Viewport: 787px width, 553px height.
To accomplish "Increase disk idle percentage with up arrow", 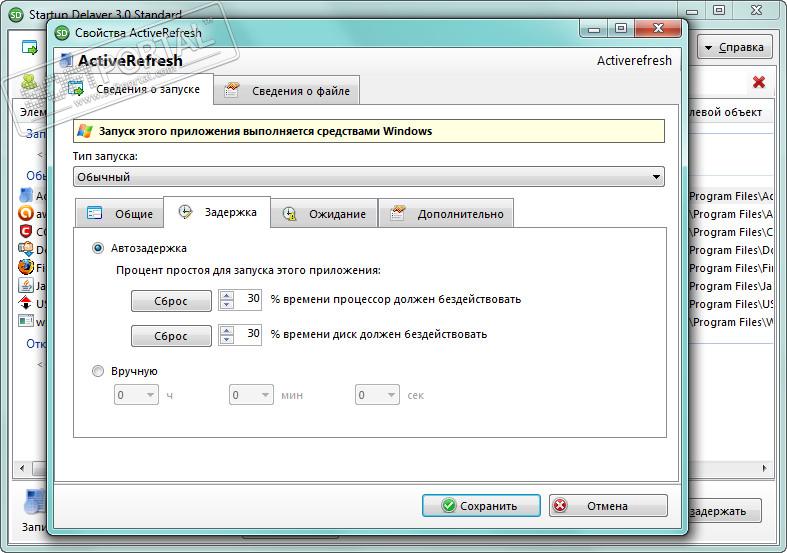I will [227, 331].
